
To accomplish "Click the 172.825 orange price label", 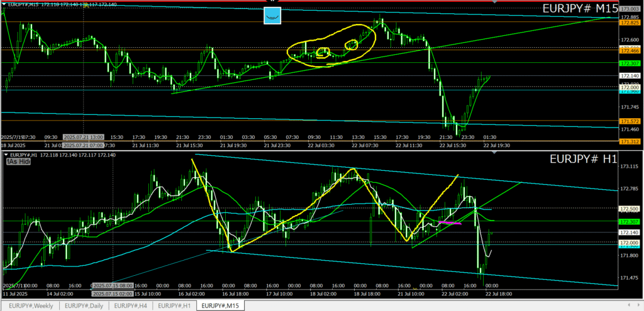I will (x=630, y=23).
